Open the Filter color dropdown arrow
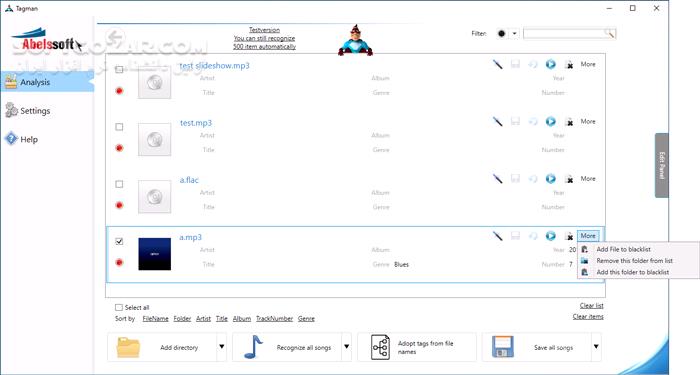This screenshot has width=700, height=375. point(514,33)
